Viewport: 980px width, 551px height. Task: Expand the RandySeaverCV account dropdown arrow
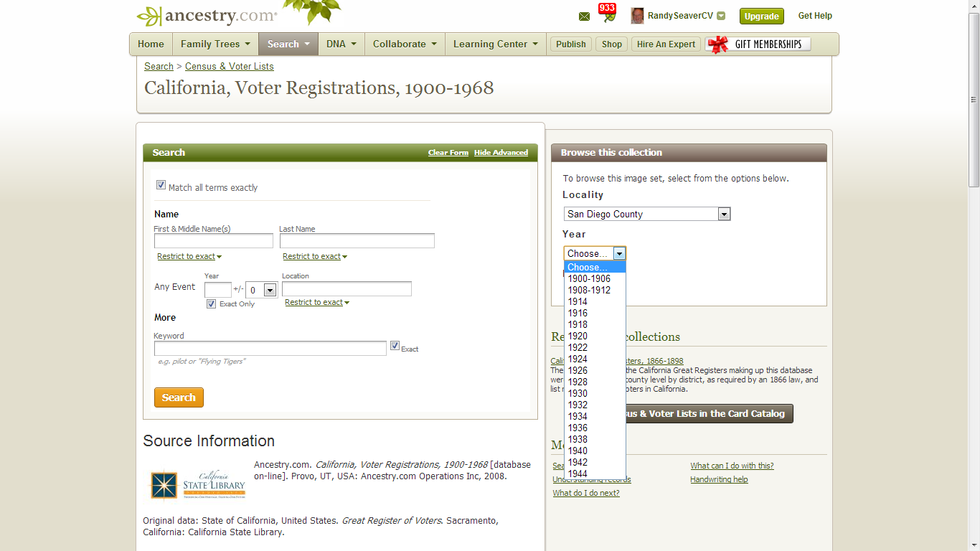pyautogui.click(x=721, y=16)
